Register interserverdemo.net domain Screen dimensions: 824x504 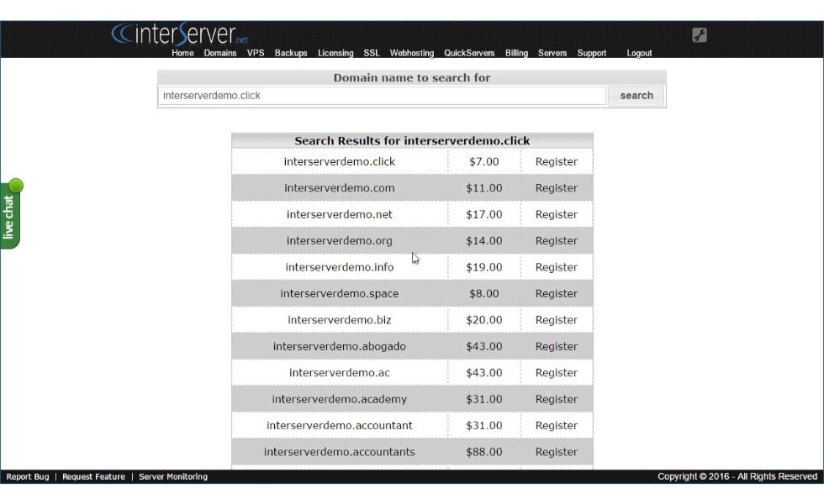coord(556,214)
